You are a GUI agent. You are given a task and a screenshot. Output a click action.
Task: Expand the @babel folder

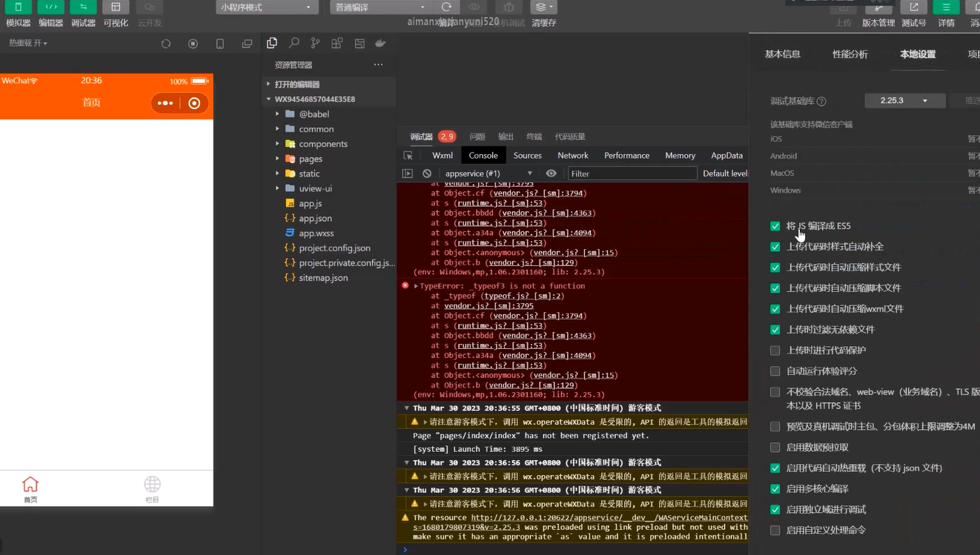coord(314,114)
